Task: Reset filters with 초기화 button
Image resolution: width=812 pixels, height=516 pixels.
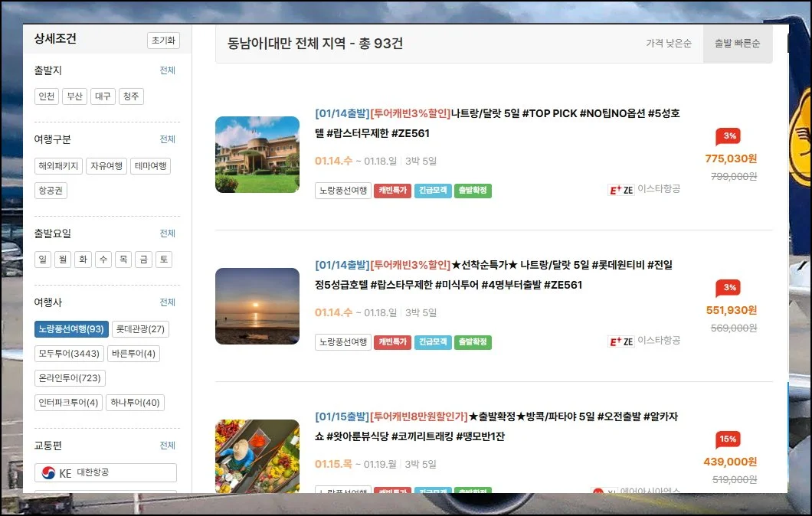Action: click(x=163, y=41)
